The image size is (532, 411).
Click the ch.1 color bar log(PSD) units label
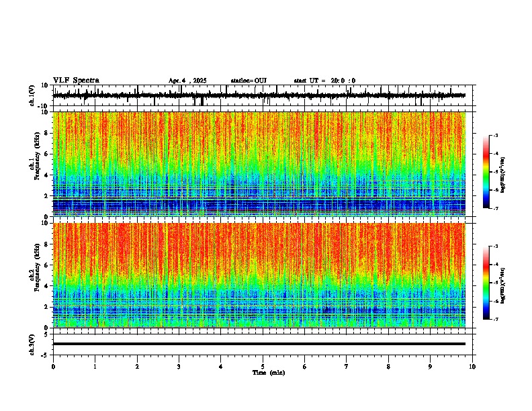click(502, 175)
